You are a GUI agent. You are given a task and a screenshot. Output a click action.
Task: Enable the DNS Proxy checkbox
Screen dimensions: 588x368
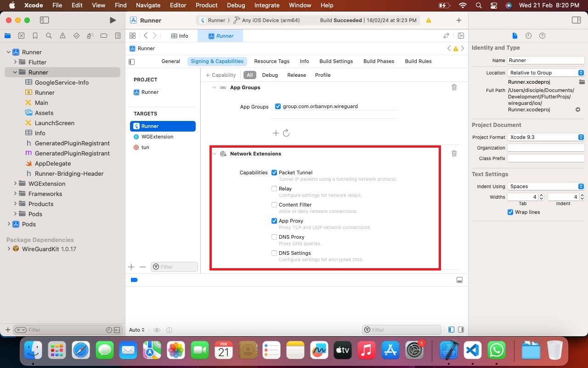click(274, 237)
